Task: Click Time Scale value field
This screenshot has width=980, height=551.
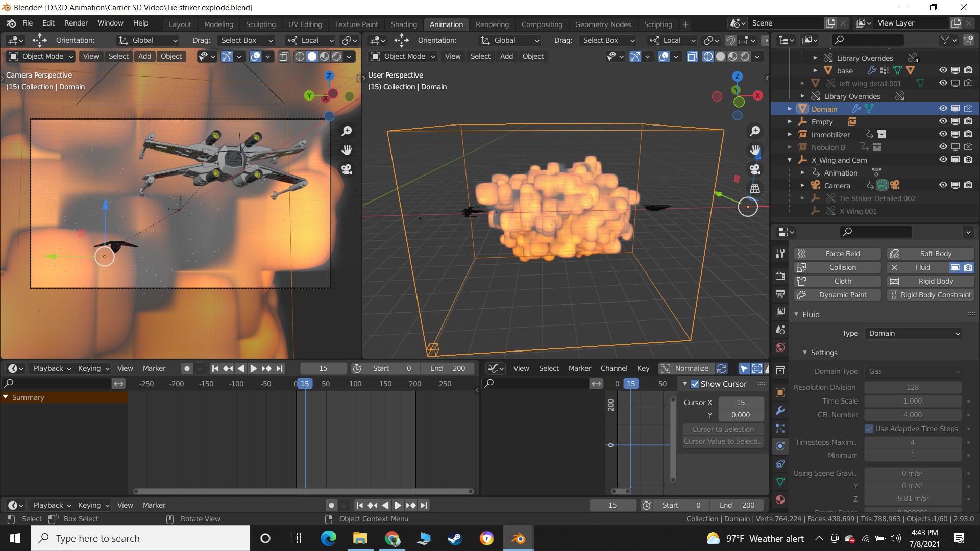Action: tap(913, 401)
